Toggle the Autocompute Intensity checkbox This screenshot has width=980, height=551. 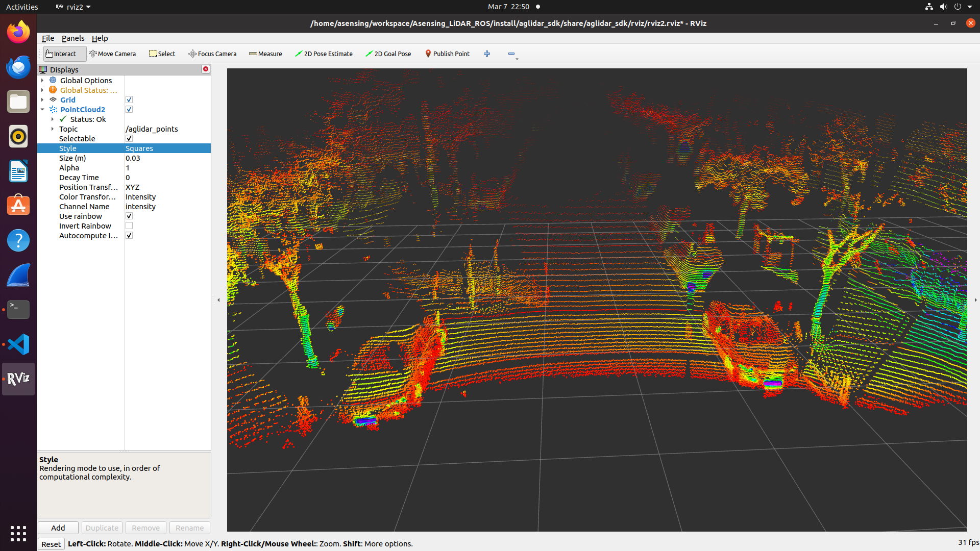click(129, 235)
